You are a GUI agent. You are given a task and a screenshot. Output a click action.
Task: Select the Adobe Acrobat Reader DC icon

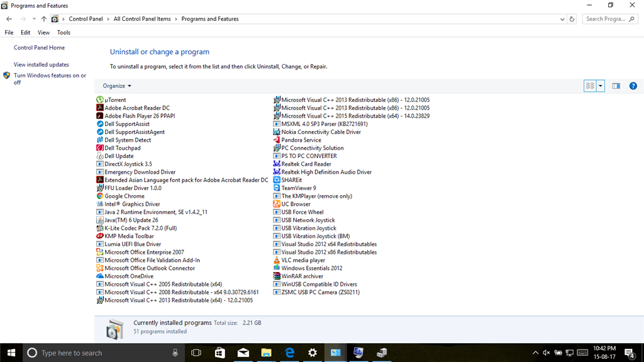click(x=100, y=108)
